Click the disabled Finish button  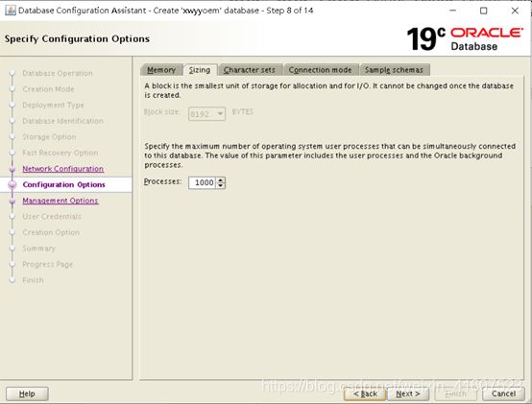coord(456,393)
